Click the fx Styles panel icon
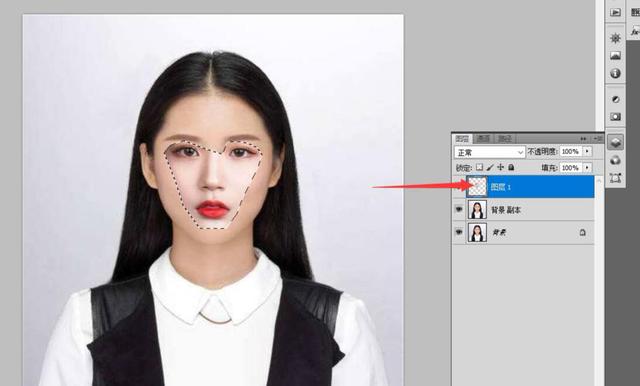 (635, 31)
